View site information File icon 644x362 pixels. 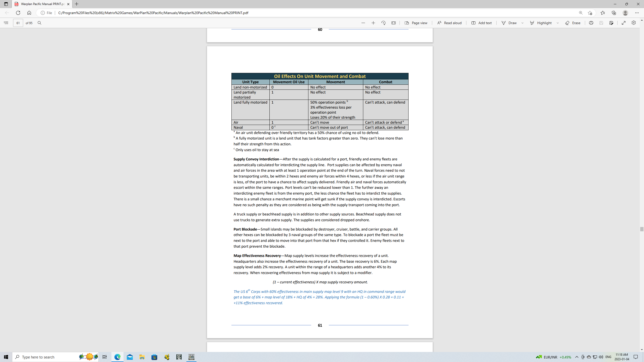(x=47, y=13)
